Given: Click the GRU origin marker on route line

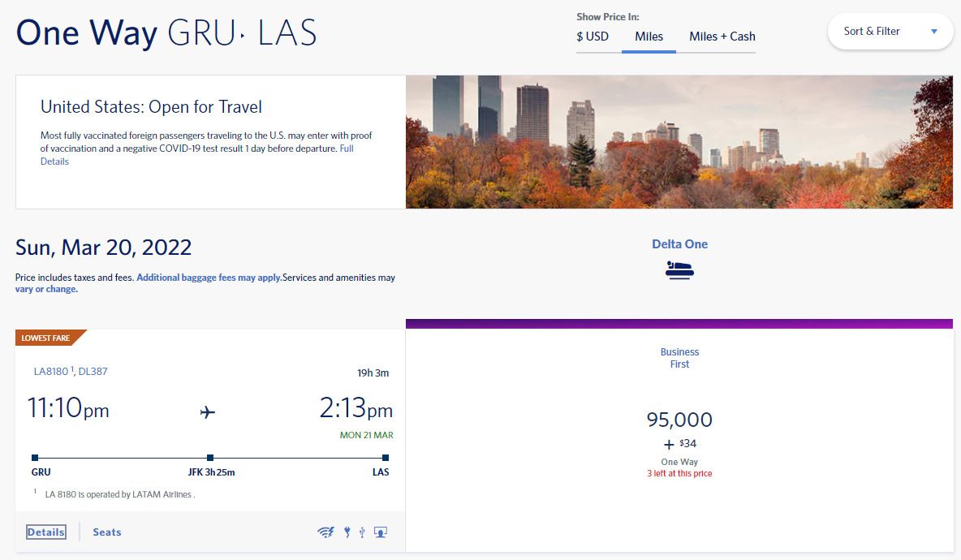Looking at the screenshot, I should tap(35, 458).
